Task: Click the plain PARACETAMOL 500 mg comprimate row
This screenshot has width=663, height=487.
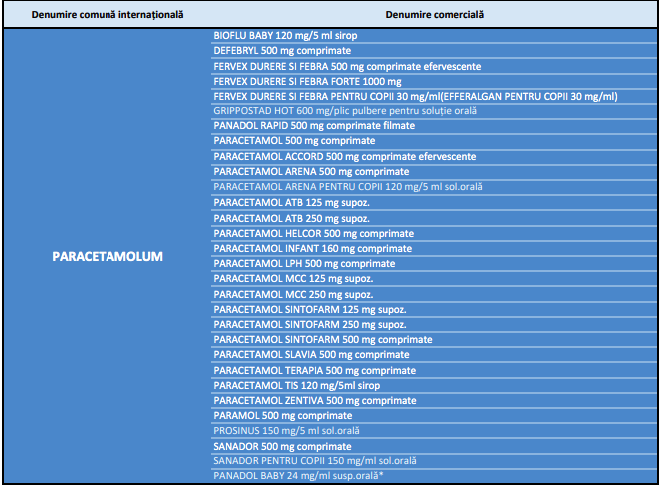Action: 434,141
